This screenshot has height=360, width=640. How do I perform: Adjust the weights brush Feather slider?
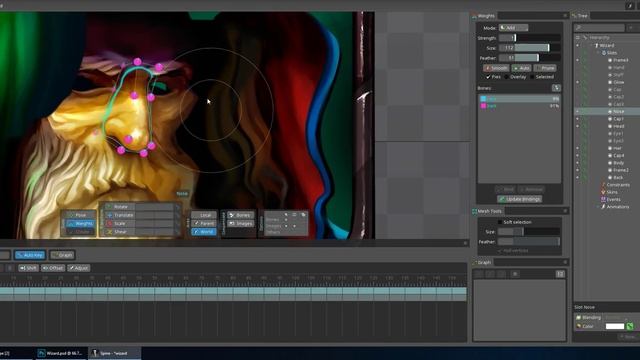[529, 58]
